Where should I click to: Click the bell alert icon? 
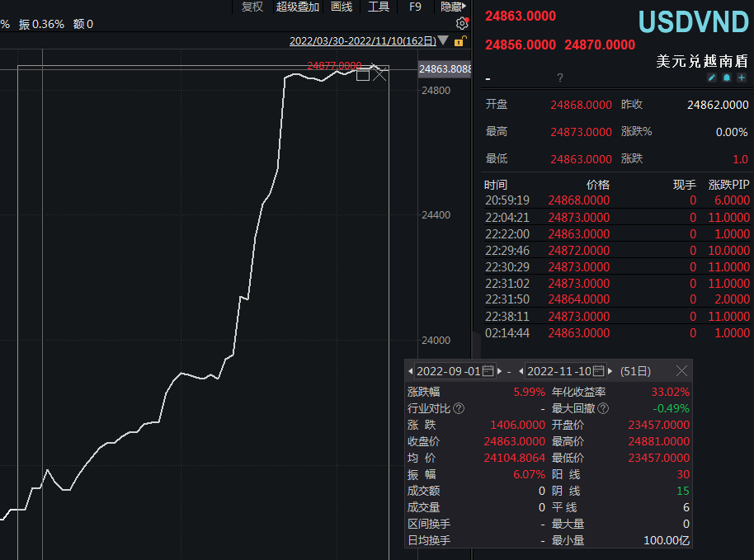(727, 78)
